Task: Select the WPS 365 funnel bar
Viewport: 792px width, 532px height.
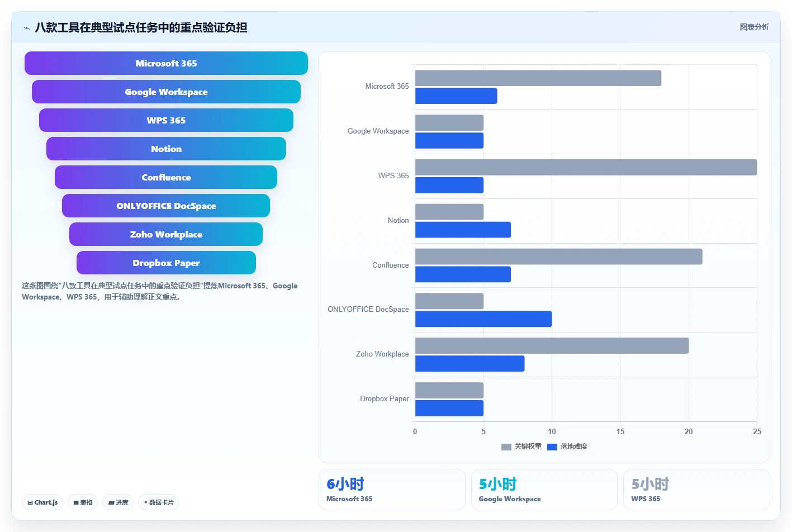Action: [x=166, y=120]
